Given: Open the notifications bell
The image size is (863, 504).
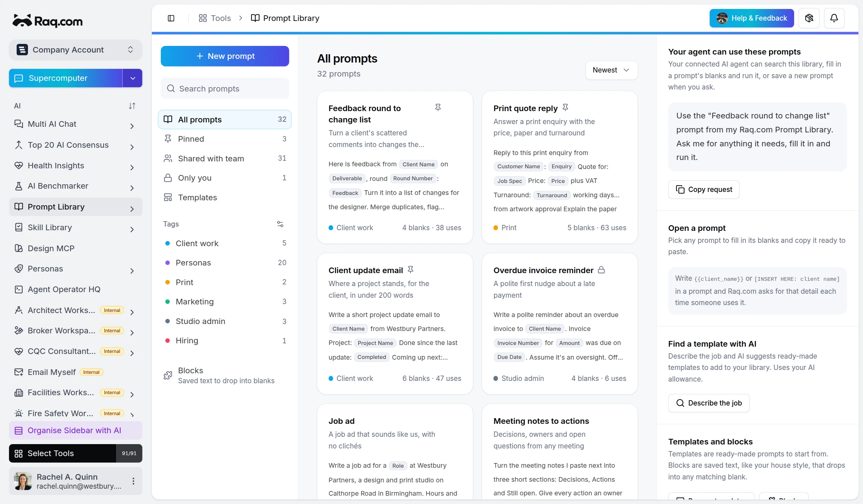Looking at the screenshot, I should [834, 18].
